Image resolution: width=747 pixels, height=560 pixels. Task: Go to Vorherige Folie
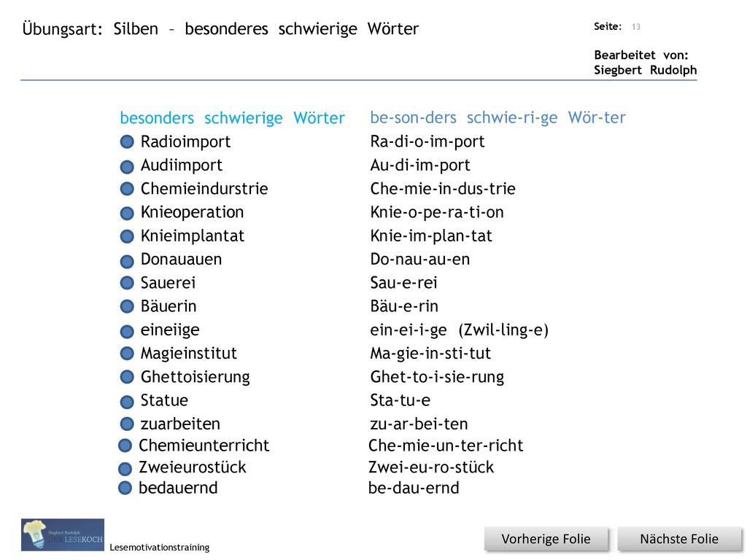tap(546, 539)
